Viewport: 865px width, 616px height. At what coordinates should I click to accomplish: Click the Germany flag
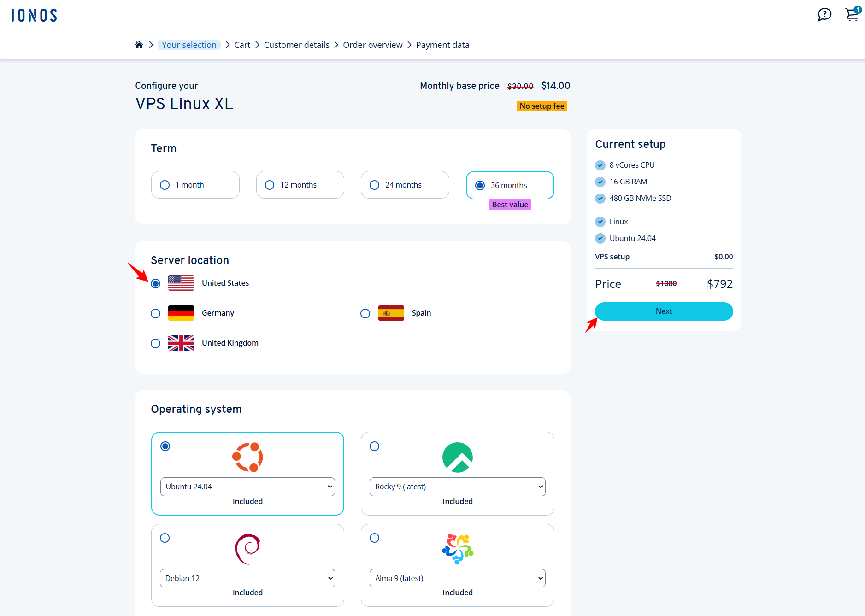[x=181, y=313]
